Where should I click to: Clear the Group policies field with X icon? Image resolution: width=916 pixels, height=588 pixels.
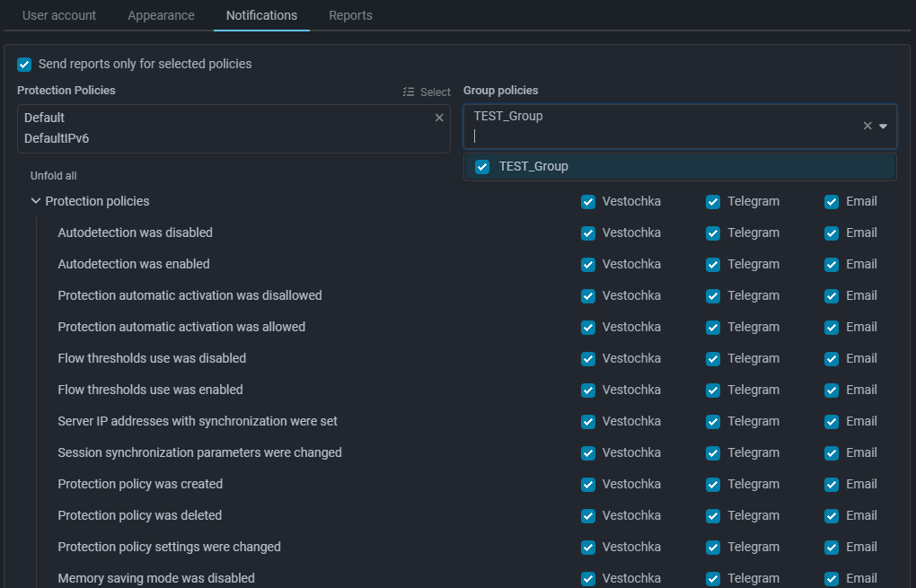[x=868, y=127]
